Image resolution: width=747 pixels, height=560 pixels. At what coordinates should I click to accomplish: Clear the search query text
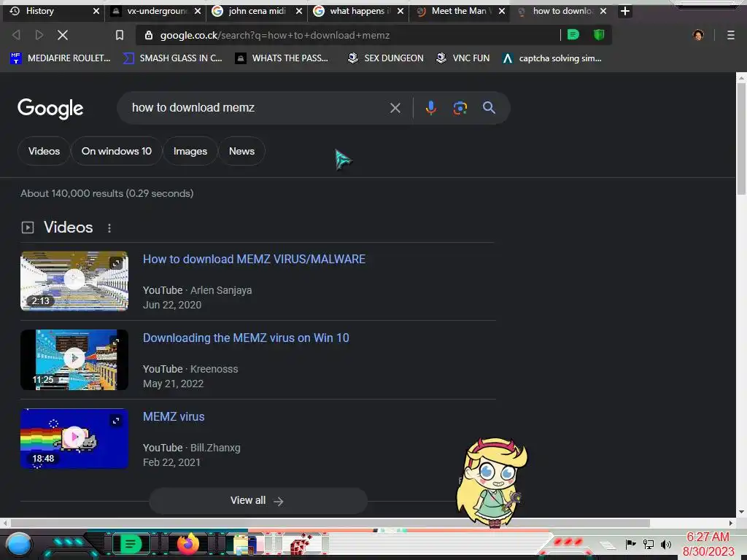[395, 108]
